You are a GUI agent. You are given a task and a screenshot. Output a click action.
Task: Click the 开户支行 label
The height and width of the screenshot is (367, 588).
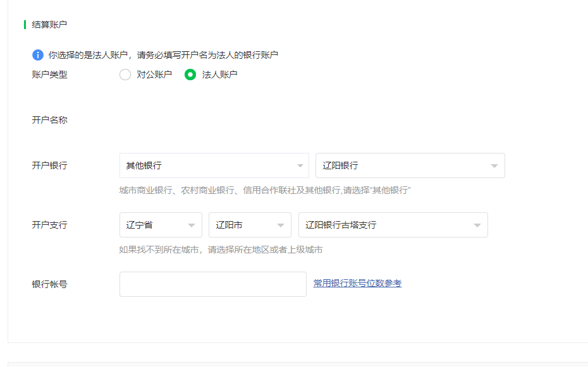click(49, 225)
